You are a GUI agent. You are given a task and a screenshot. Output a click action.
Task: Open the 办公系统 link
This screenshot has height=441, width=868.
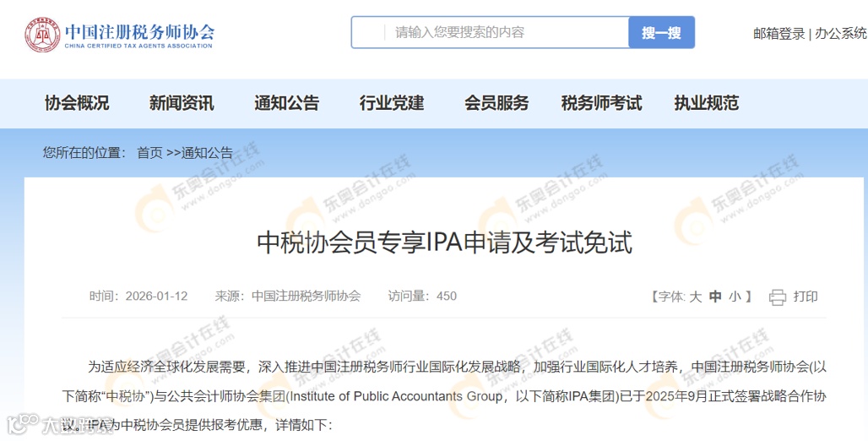pos(841,34)
